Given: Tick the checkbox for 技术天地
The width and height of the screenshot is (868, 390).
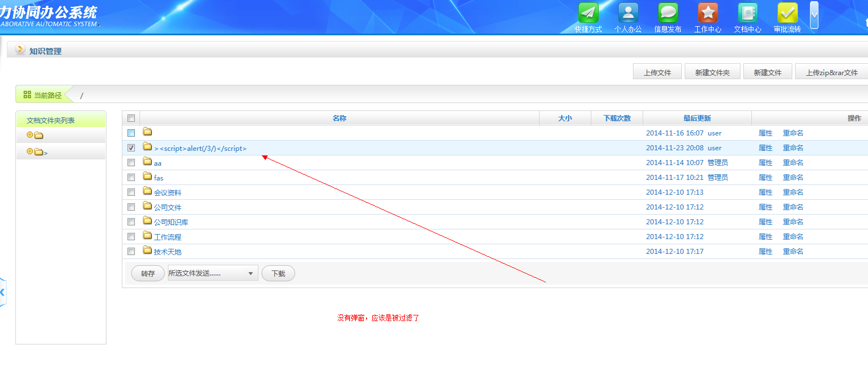Looking at the screenshot, I should click(x=131, y=251).
